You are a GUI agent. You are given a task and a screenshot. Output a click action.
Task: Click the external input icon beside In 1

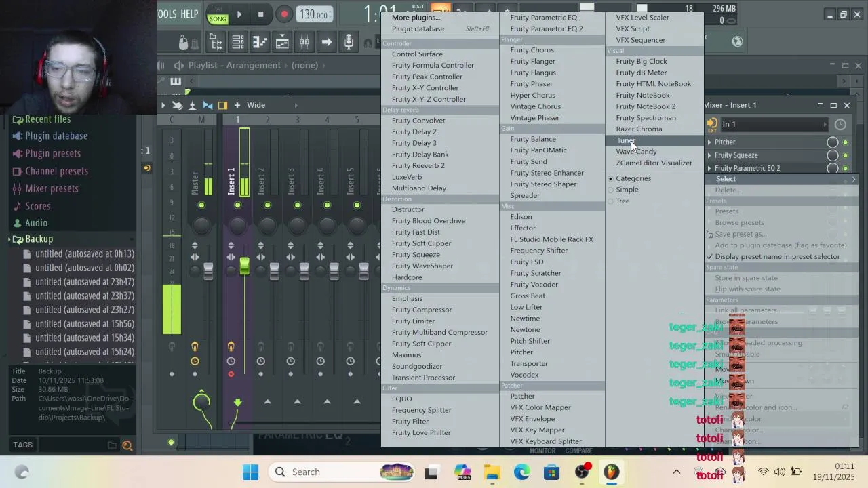pos(712,125)
